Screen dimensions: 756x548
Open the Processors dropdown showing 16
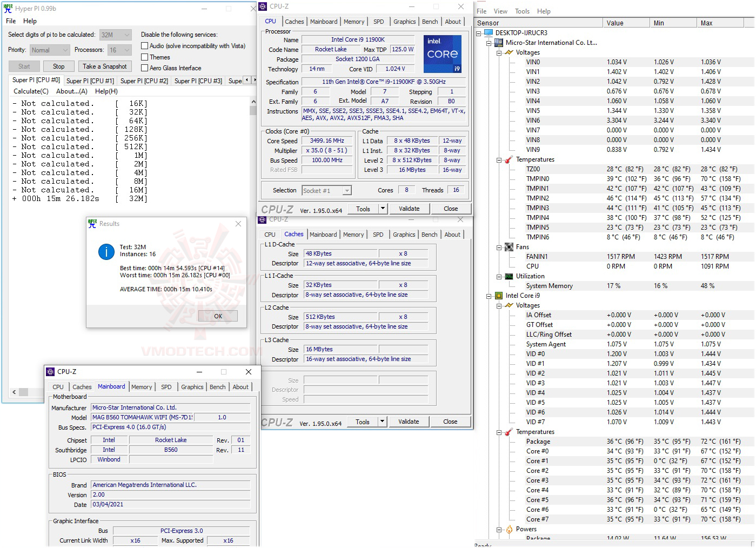tap(119, 50)
